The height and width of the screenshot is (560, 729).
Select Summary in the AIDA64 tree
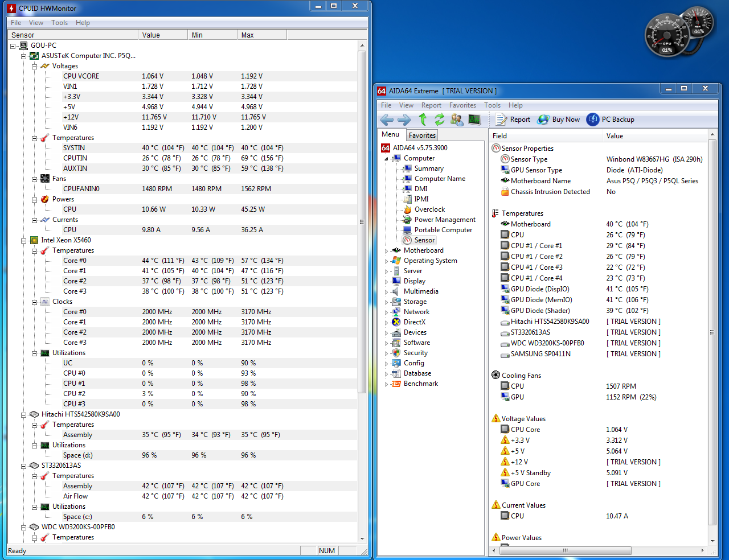(x=429, y=168)
